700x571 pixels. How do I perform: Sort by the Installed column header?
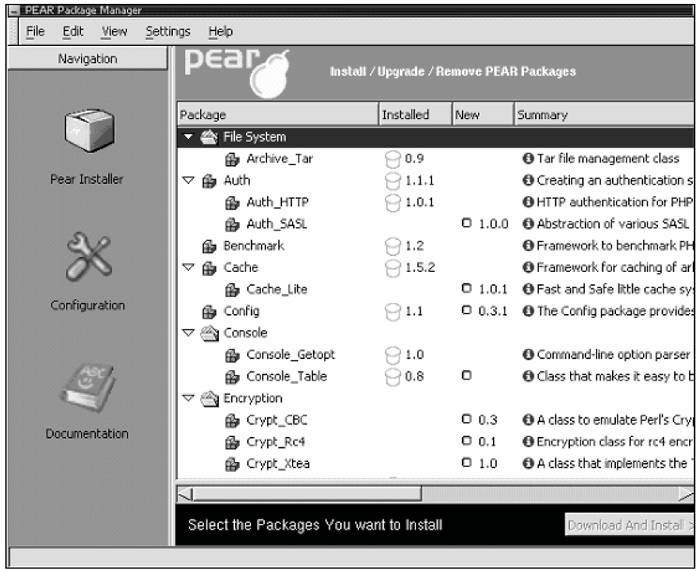[x=415, y=115]
